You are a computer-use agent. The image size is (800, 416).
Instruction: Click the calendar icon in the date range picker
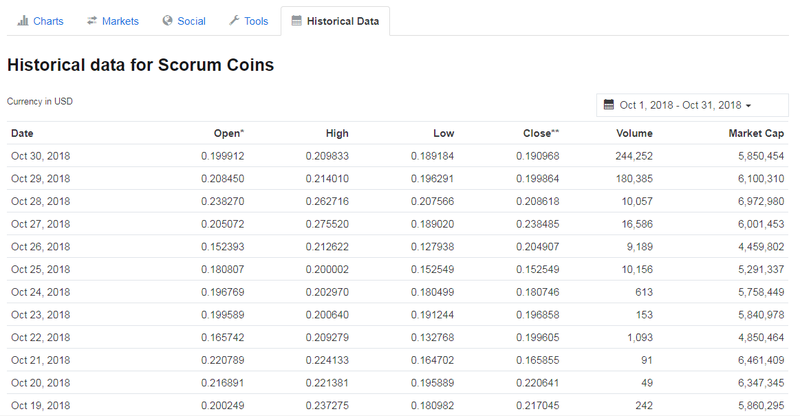(x=609, y=105)
